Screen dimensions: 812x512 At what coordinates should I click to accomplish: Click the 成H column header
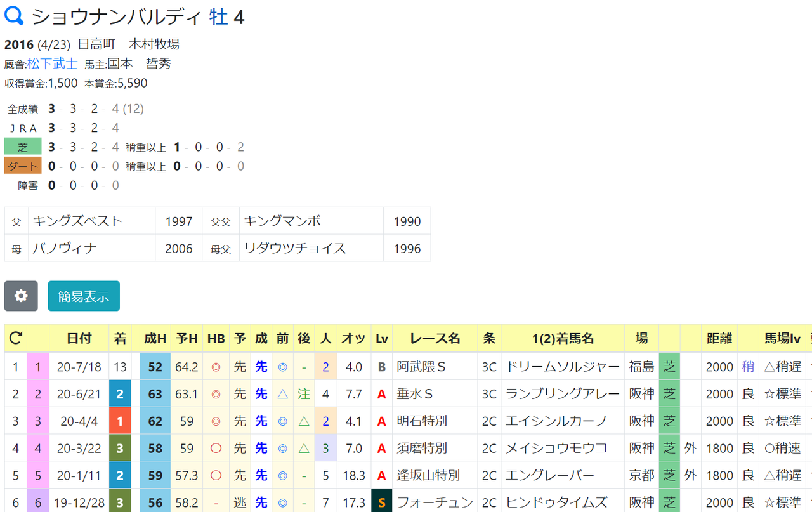(x=155, y=339)
